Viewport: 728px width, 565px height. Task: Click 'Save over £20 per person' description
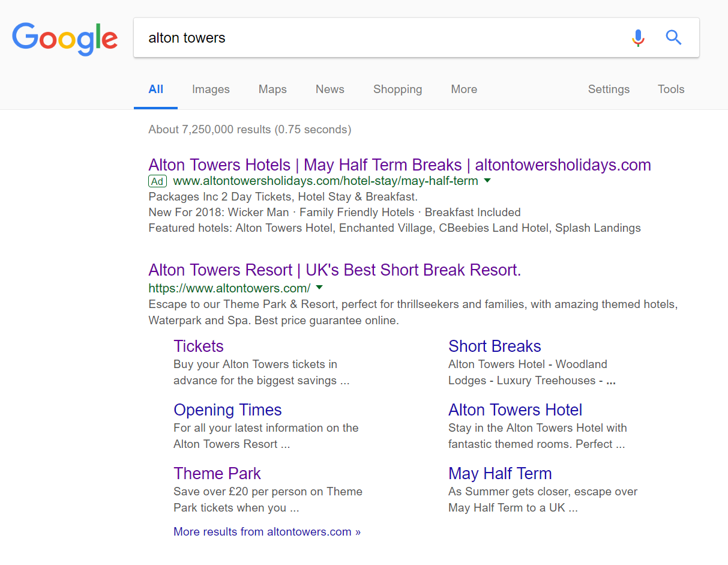coord(268,500)
